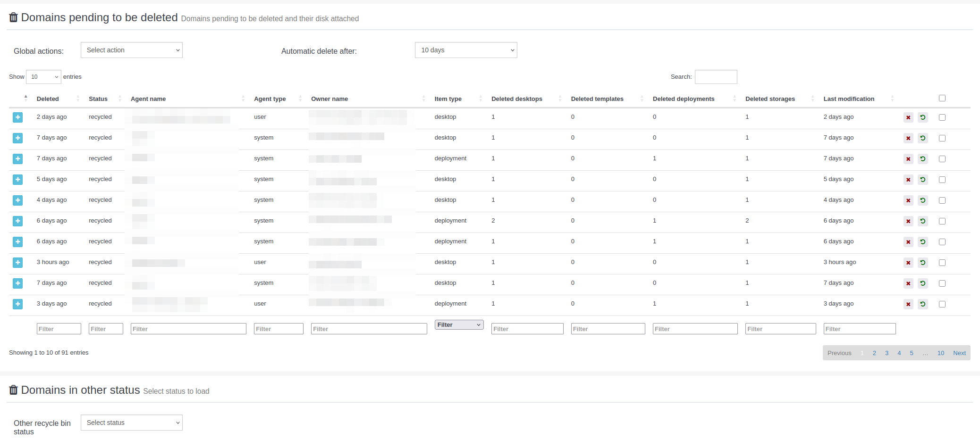The image size is (980, 440).
Task: Expand the row deleted 4 days ago
Action: coord(17,200)
